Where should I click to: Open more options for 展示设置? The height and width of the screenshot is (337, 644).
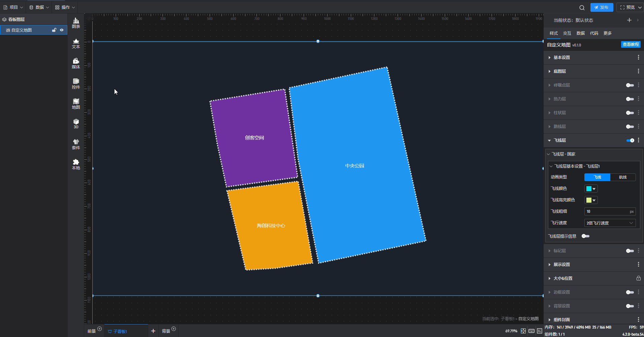638,265
